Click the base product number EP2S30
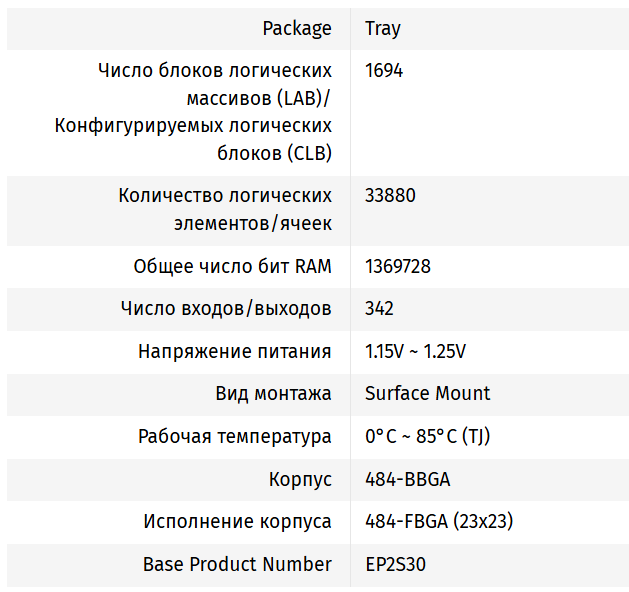This screenshot has width=629, height=592. pos(396,564)
